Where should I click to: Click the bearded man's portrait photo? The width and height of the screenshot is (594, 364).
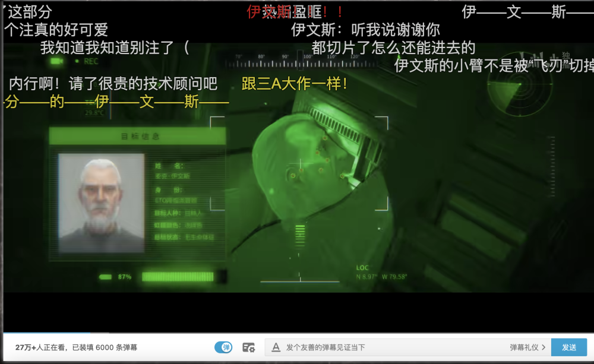(102, 203)
